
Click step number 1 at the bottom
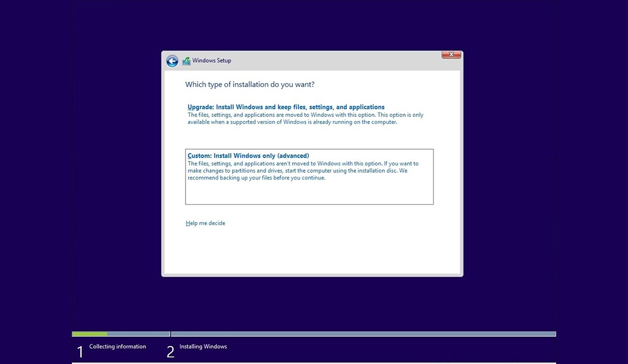[x=80, y=351]
